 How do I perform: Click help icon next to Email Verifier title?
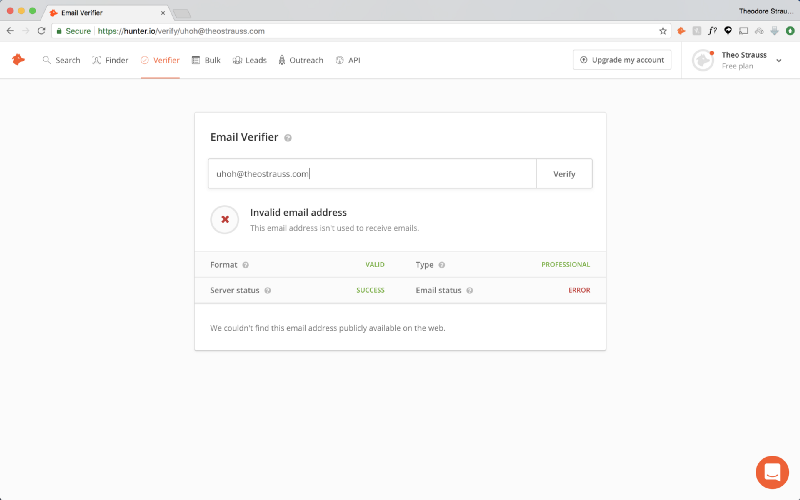click(x=288, y=138)
